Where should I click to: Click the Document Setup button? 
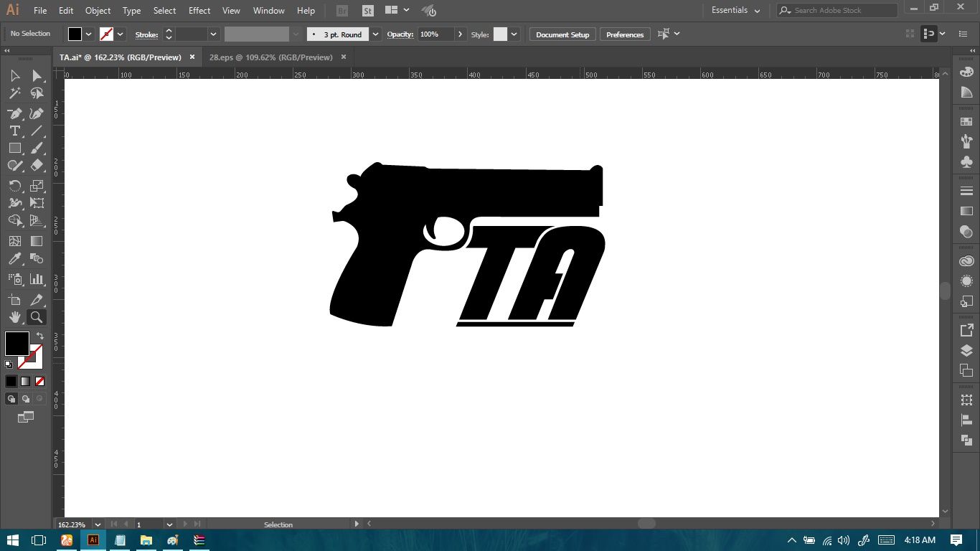coord(562,34)
